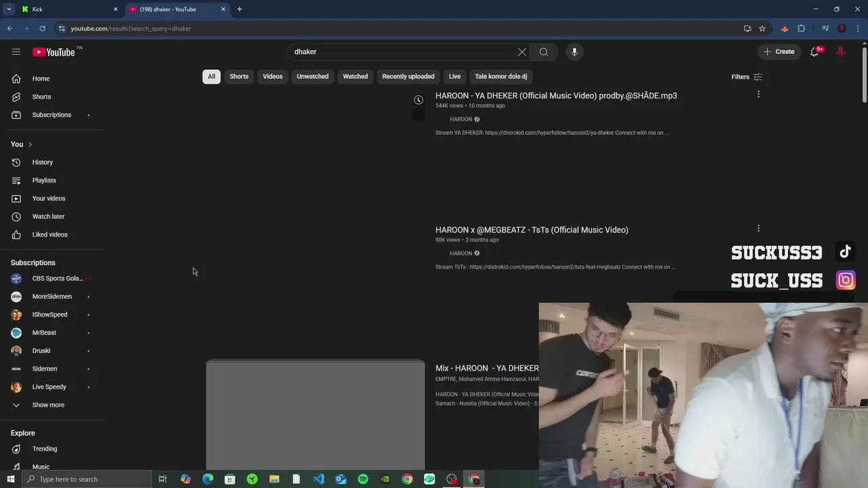Open the HAROON - YA DHEKER video title

tap(556, 96)
